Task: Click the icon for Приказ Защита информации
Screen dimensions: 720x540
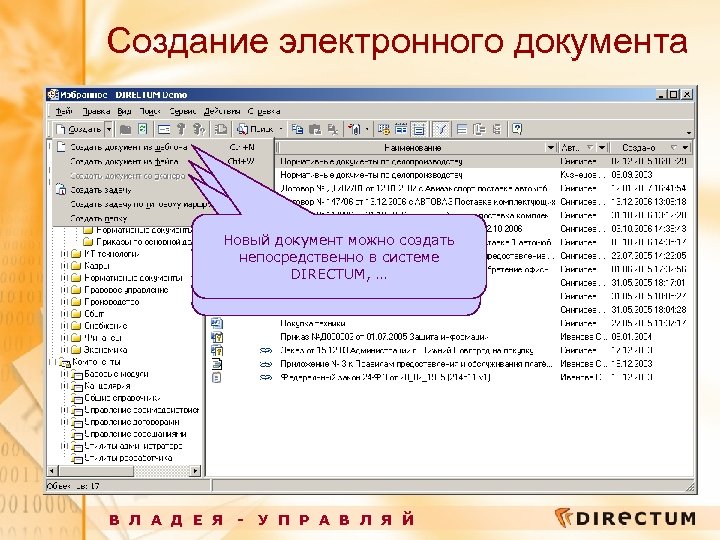Action: (x=217, y=337)
